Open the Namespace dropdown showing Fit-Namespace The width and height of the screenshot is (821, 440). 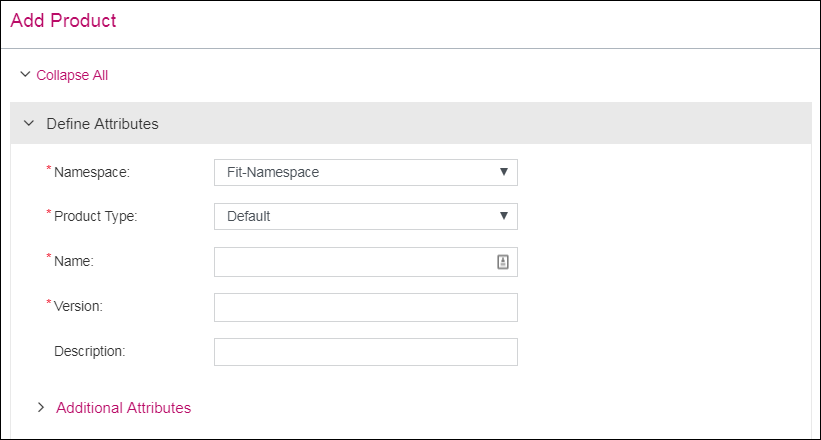click(355, 172)
